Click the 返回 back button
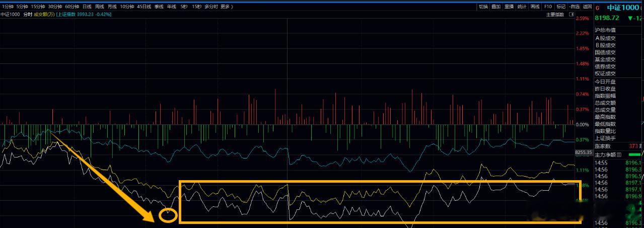 [x=587, y=7]
